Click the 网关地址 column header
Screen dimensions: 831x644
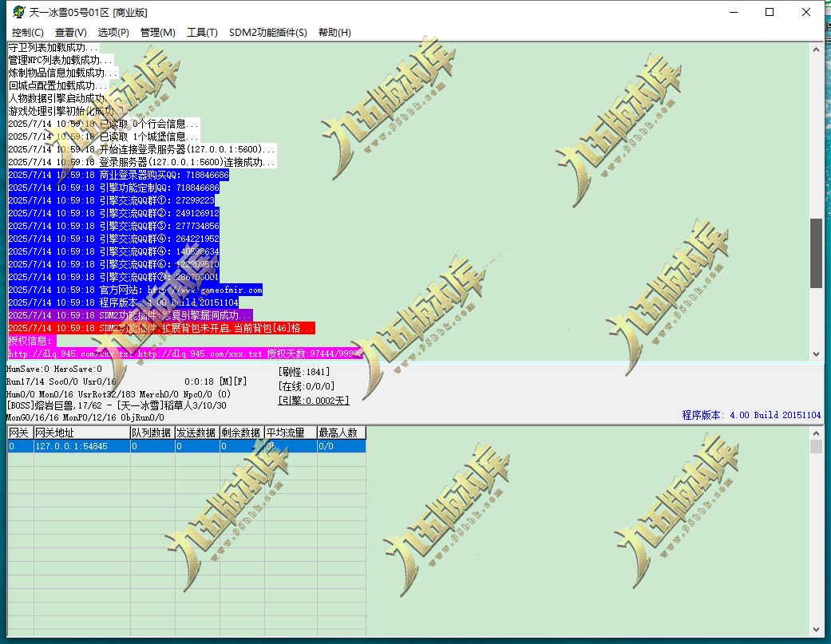click(x=81, y=433)
